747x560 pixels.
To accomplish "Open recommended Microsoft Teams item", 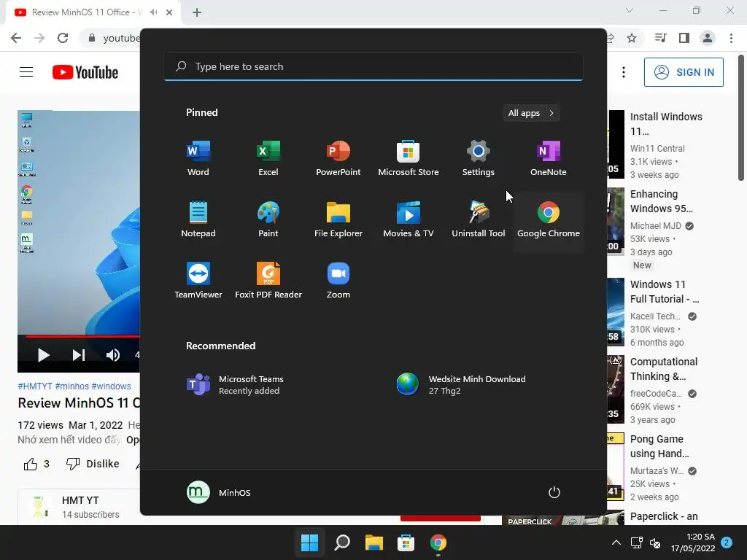I will [236, 385].
